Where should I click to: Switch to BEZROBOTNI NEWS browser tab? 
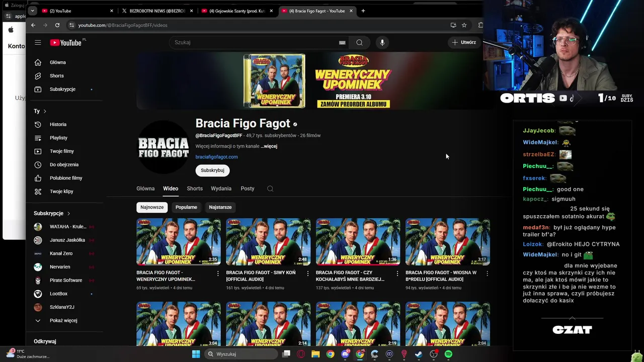(156, 11)
